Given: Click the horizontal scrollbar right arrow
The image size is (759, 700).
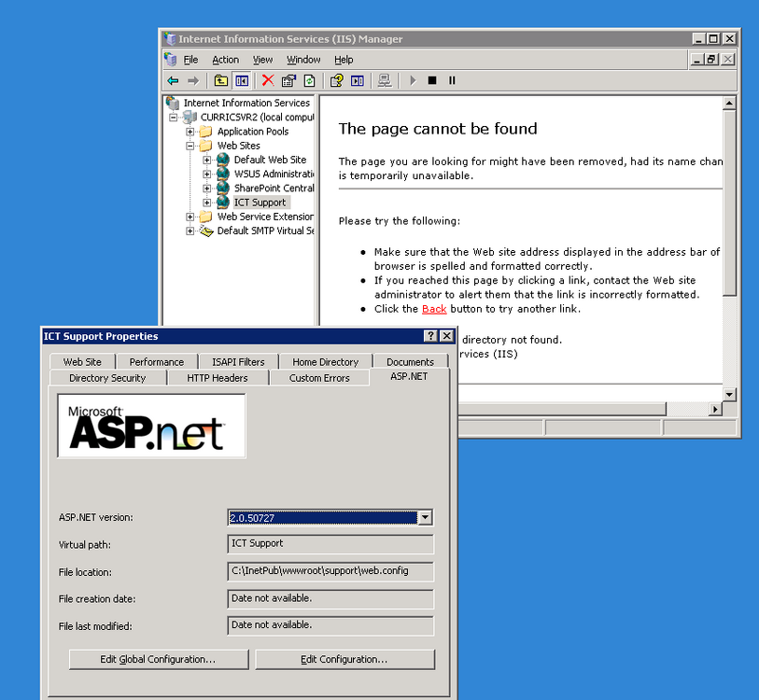Looking at the screenshot, I should coord(715,410).
